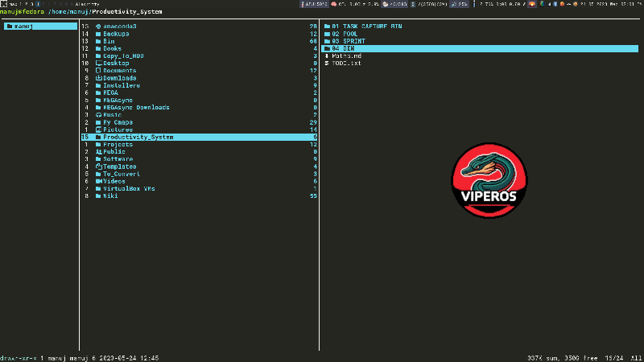The width and height of the screenshot is (644, 362).
Task: Open the MEGAsync Downloads folder
Action: pyautogui.click(x=136, y=107)
